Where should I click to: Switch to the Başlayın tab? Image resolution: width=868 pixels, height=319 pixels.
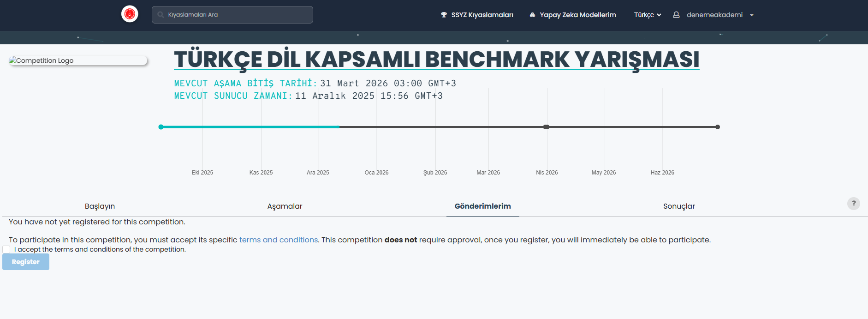pyautogui.click(x=100, y=206)
